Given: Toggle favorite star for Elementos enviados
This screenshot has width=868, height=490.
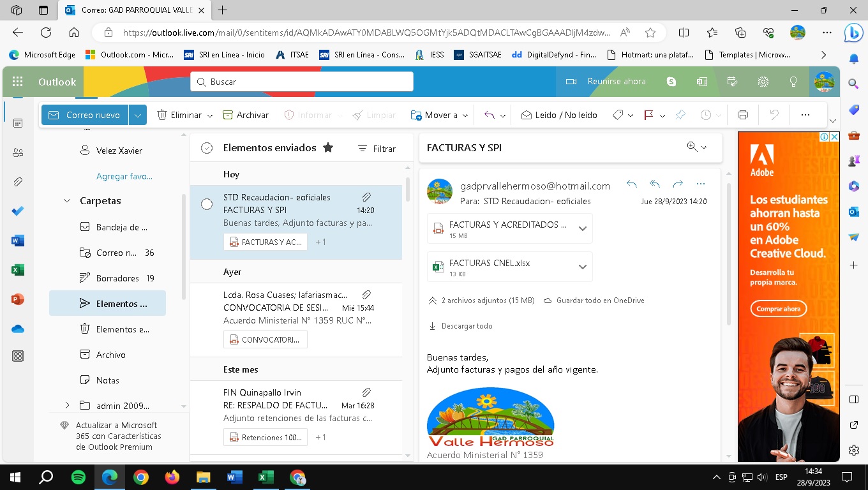Looking at the screenshot, I should point(328,148).
